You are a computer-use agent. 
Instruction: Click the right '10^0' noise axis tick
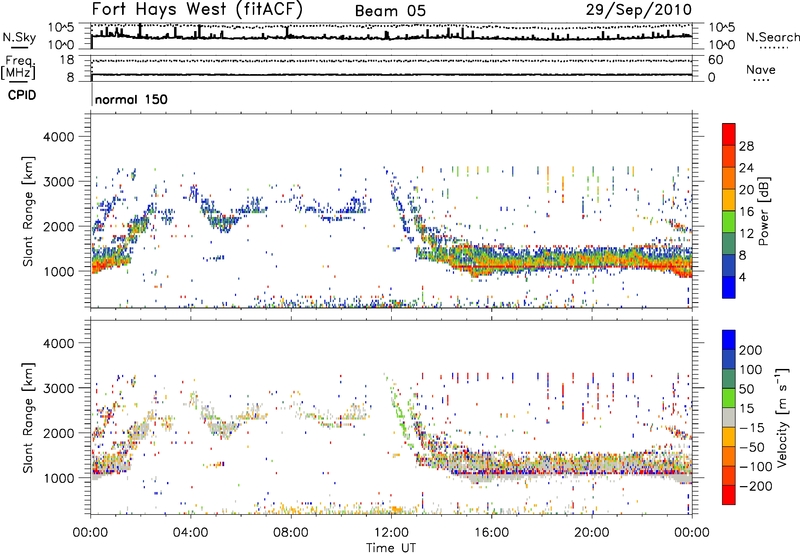[x=722, y=45]
